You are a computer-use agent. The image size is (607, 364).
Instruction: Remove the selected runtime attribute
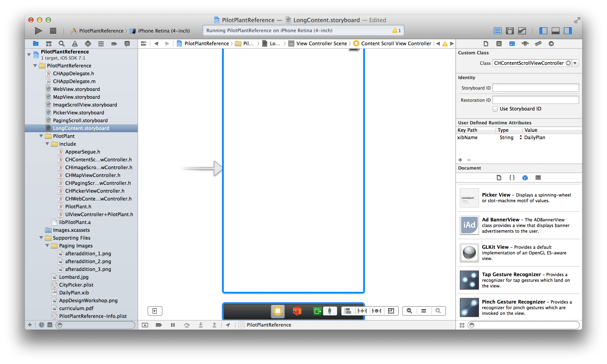469,160
